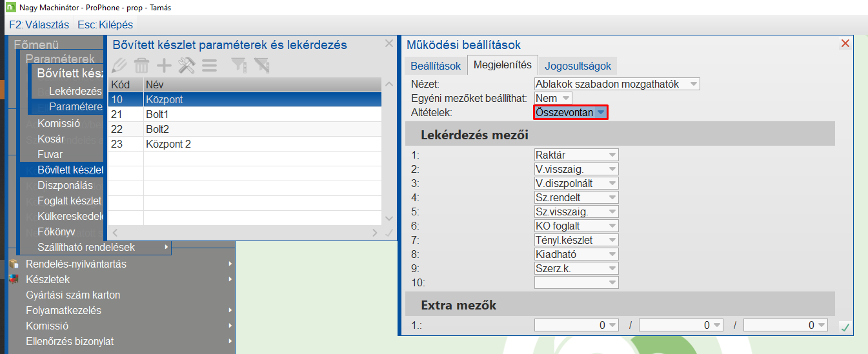Click the plus add-record icon
868x354 pixels.
165,65
